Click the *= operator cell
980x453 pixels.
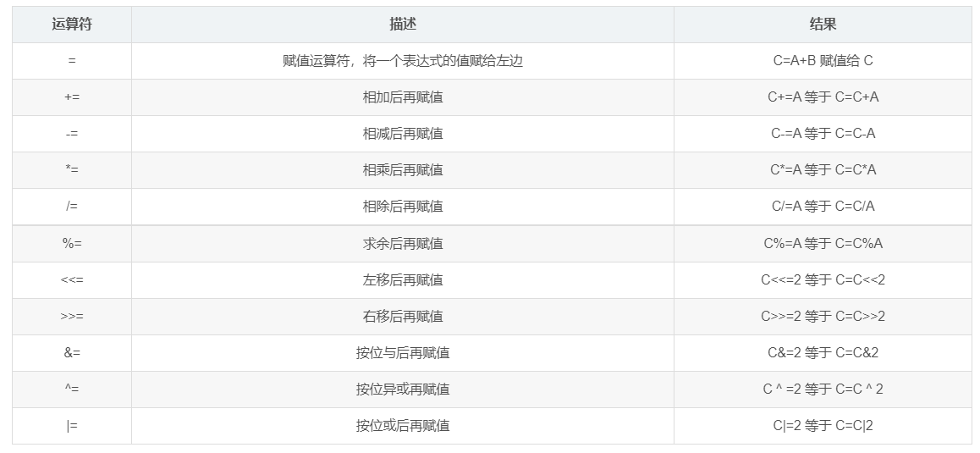coord(72,170)
